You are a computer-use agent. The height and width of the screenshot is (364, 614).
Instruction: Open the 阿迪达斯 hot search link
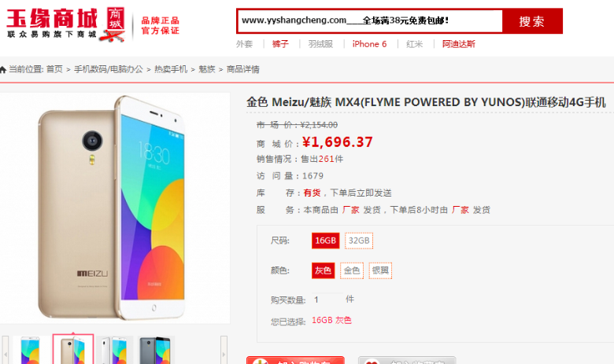click(459, 44)
